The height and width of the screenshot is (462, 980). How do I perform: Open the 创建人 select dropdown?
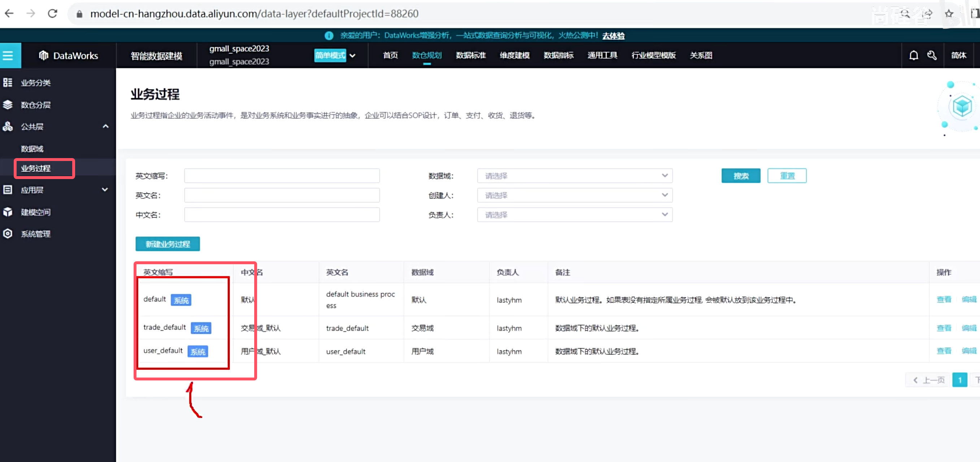coord(574,195)
